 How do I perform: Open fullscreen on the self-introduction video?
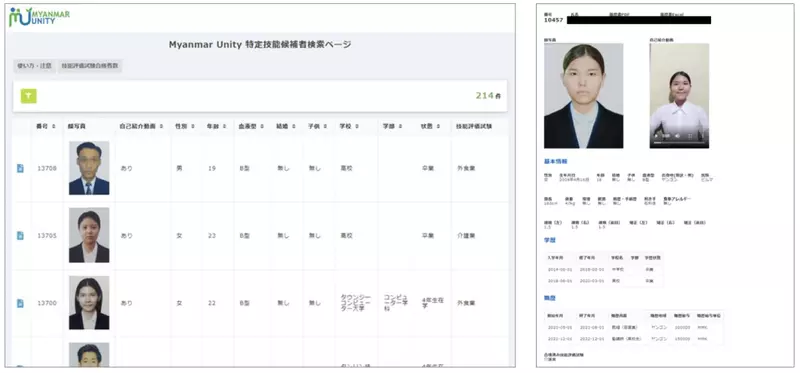pyautogui.click(x=690, y=136)
